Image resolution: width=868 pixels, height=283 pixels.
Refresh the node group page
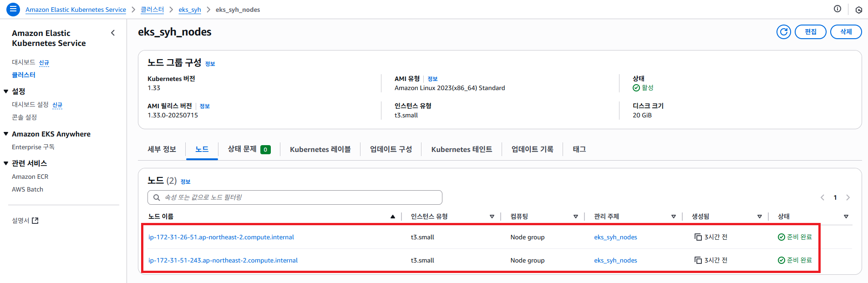(x=783, y=32)
